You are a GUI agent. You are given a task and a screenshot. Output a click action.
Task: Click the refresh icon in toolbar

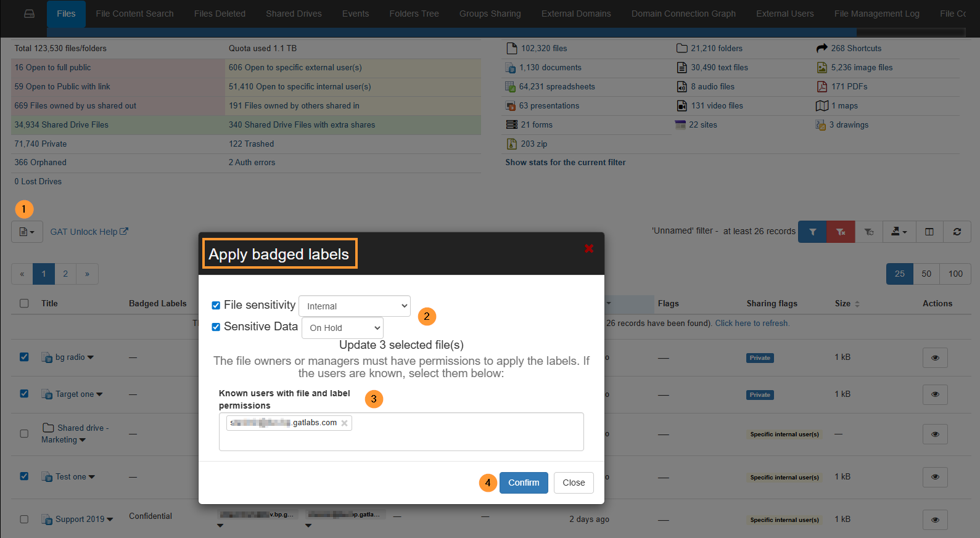957,232
